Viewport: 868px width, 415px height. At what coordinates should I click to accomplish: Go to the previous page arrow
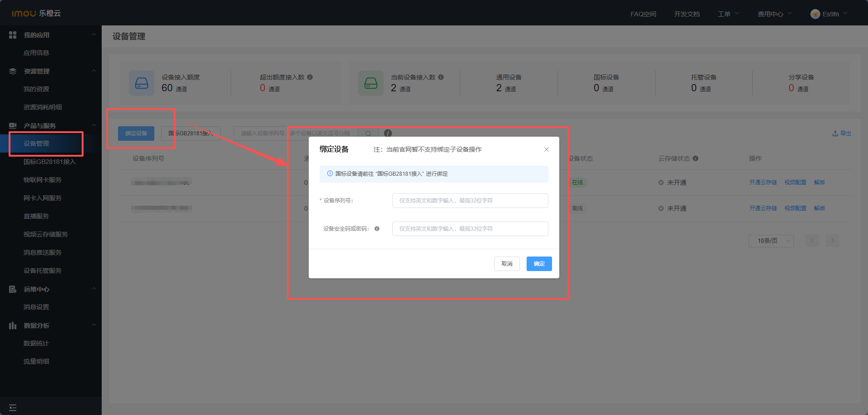coord(812,241)
